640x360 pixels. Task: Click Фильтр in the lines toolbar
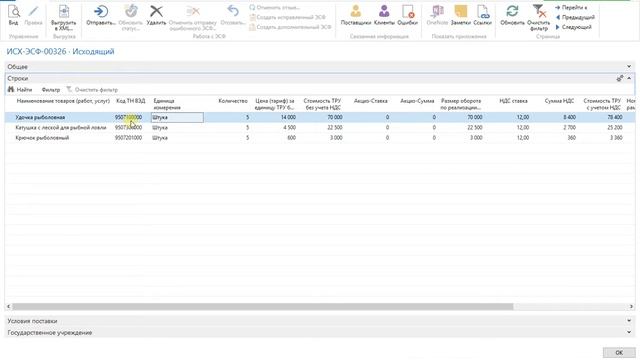coord(51,89)
